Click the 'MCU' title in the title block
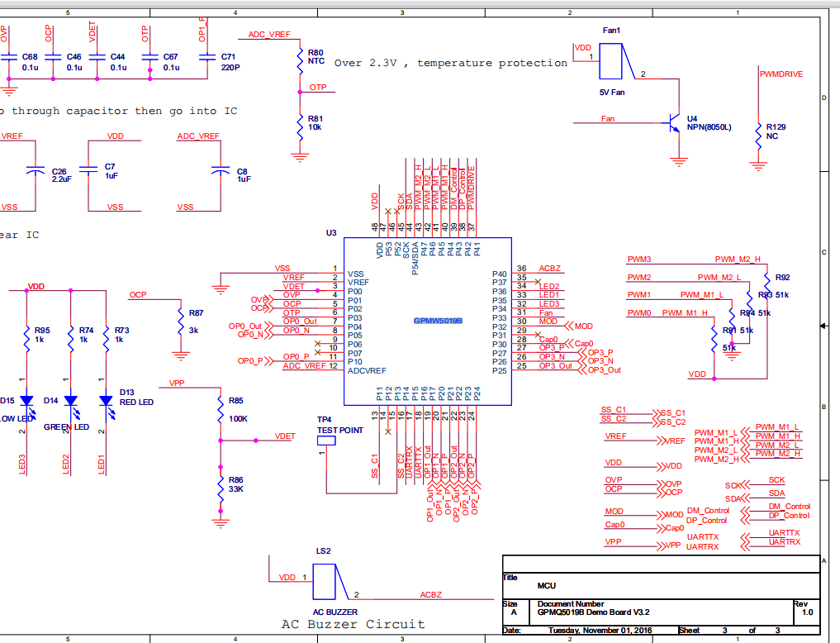This screenshot has width=840, height=643. (547, 586)
